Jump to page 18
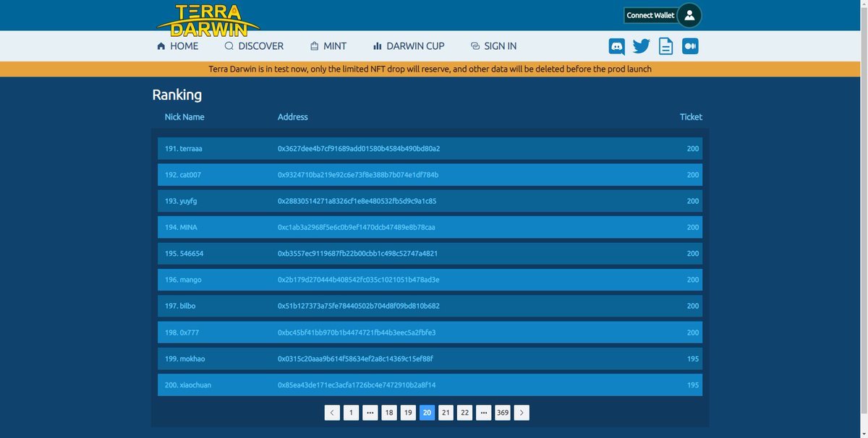This screenshot has width=868, height=438. point(389,413)
